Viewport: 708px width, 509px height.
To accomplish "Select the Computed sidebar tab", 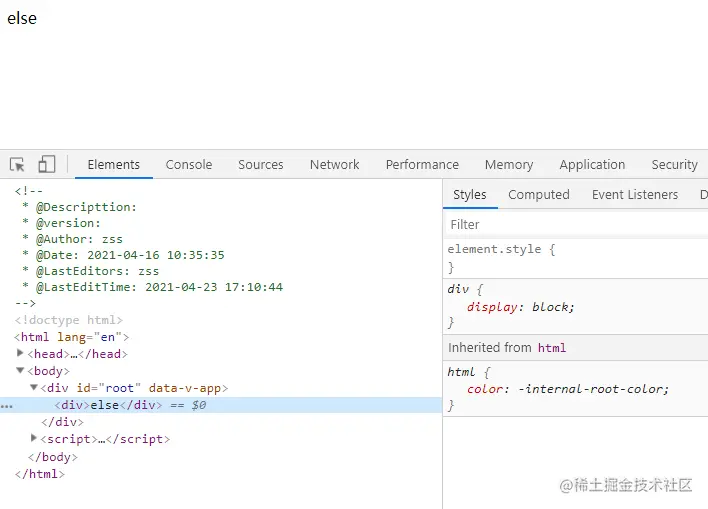I will coord(539,195).
